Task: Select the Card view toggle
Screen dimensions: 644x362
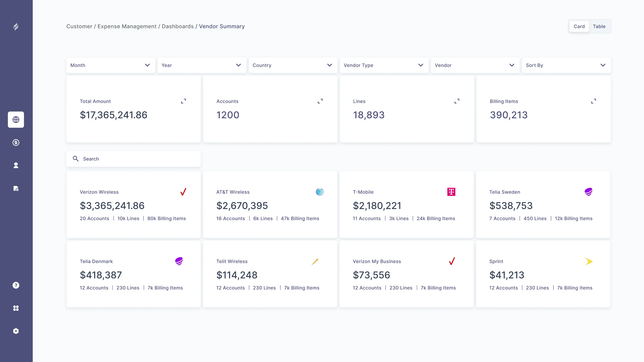Action: pyautogui.click(x=579, y=26)
